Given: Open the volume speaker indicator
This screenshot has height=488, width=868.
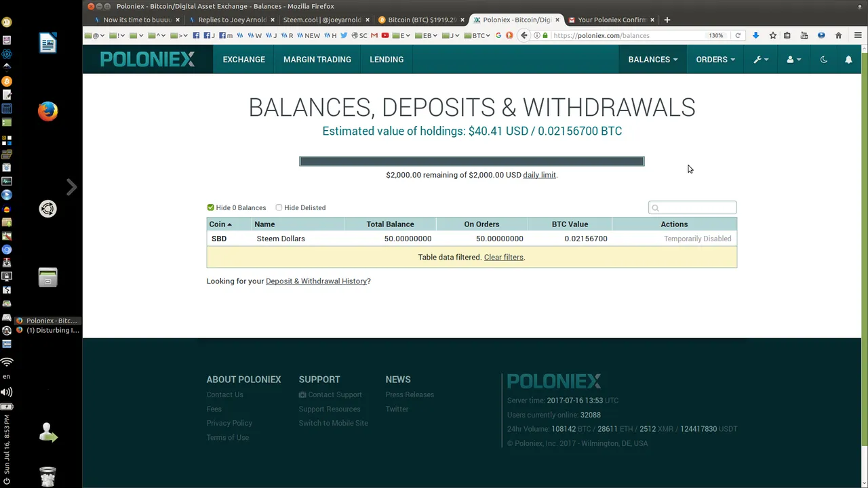Looking at the screenshot, I should coord(7,392).
